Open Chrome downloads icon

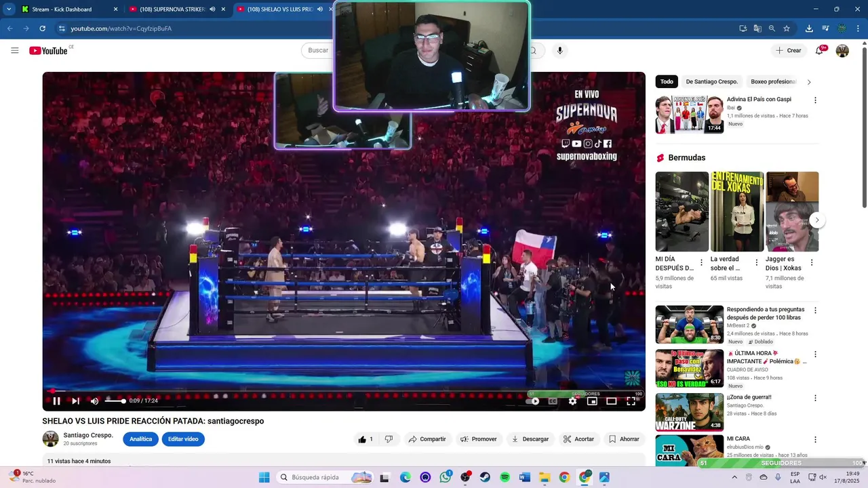point(809,28)
